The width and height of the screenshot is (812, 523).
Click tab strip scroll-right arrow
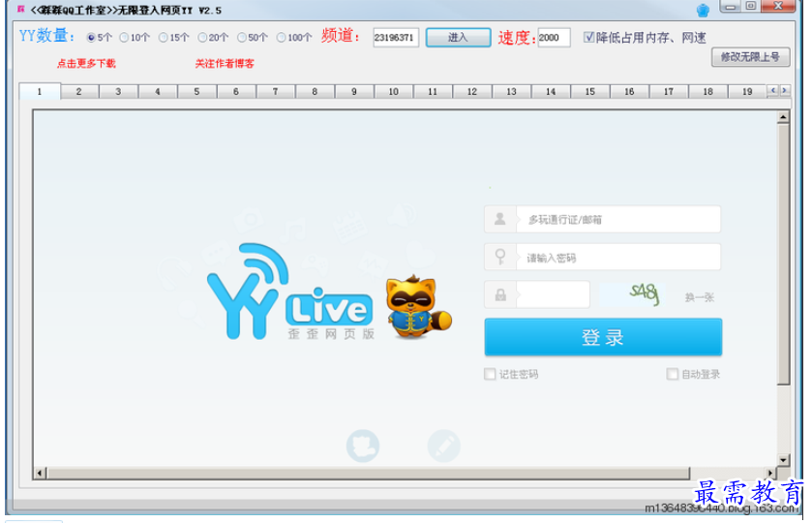pos(785,90)
